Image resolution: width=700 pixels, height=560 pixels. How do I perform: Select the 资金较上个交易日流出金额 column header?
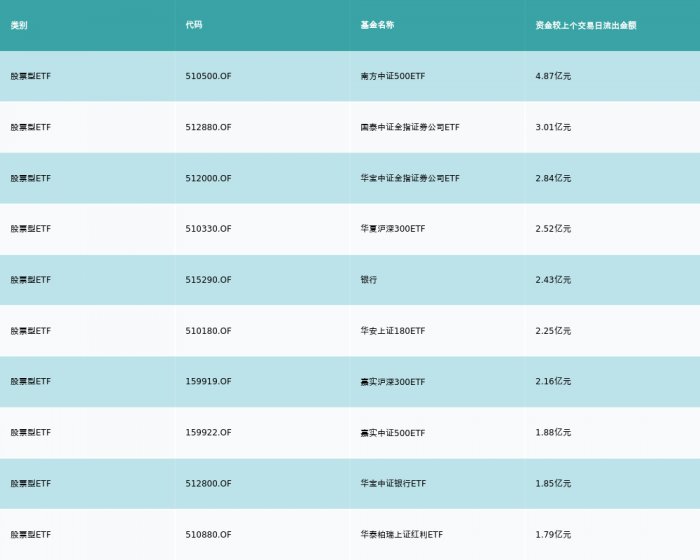click(586, 25)
